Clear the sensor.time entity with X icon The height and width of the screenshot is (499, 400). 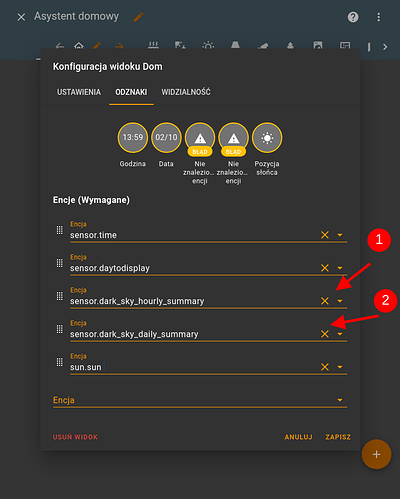[x=325, y=235]
